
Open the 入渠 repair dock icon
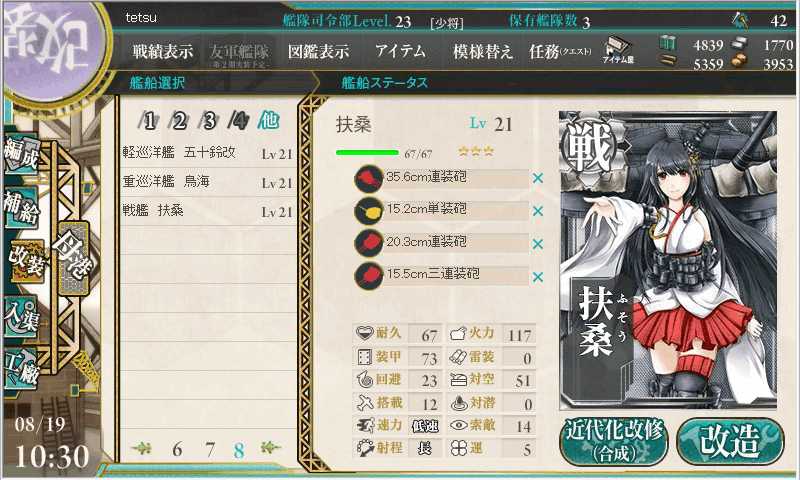(x=21, y=316)
